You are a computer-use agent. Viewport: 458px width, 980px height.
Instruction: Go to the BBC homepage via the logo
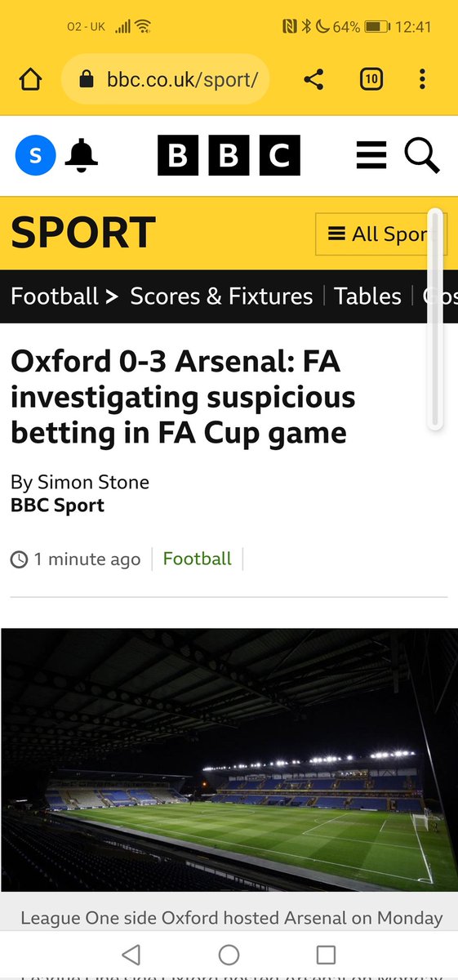click(229, 155)
